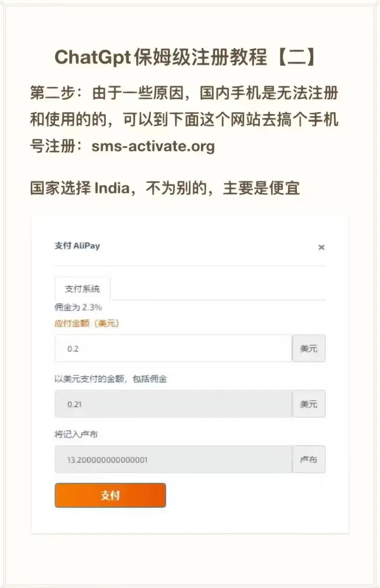Open the sms-activate.org address text
Image resolution: width=380 pixels, height=588 pixels.
[153, 147]
